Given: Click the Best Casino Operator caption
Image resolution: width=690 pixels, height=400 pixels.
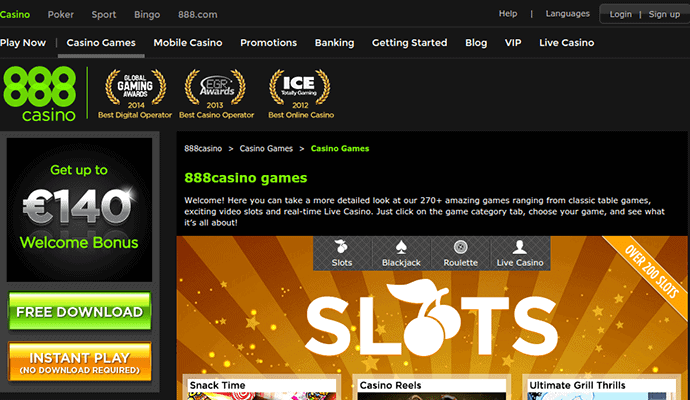Looking at the screenshot, I should 217,115.
